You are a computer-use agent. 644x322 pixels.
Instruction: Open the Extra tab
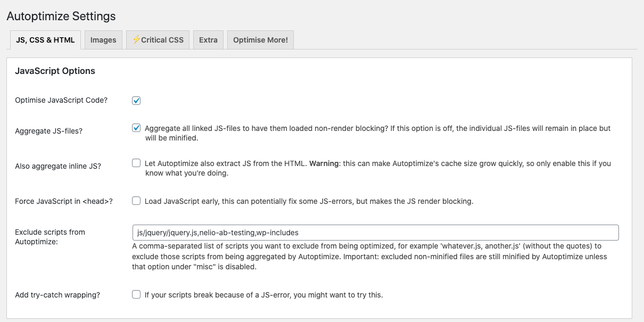click(x=208, y=40)
